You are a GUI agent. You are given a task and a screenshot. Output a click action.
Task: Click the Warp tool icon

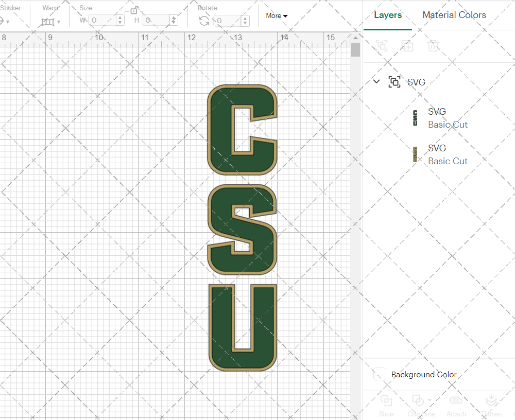tap(47, 22)
